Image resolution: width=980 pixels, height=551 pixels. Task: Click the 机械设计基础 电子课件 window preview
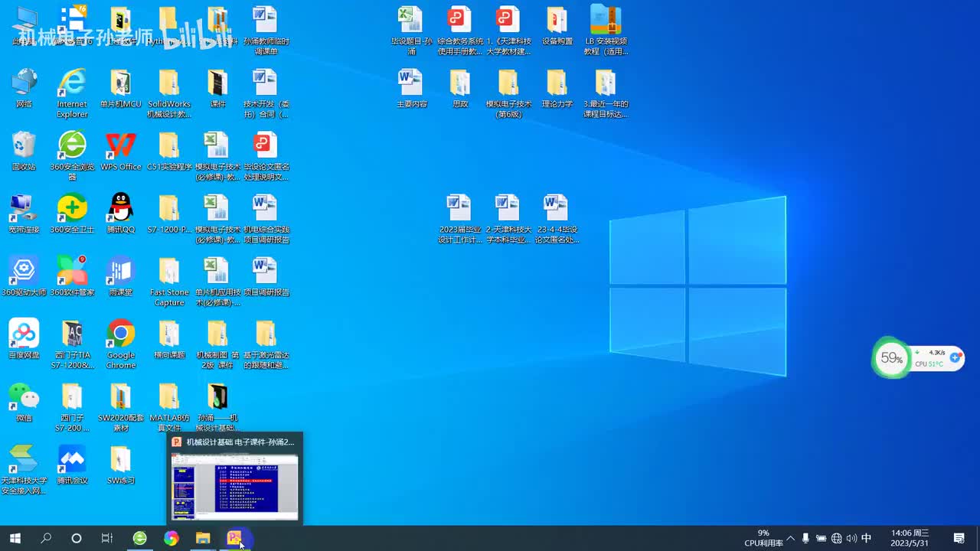pos(235,478)
